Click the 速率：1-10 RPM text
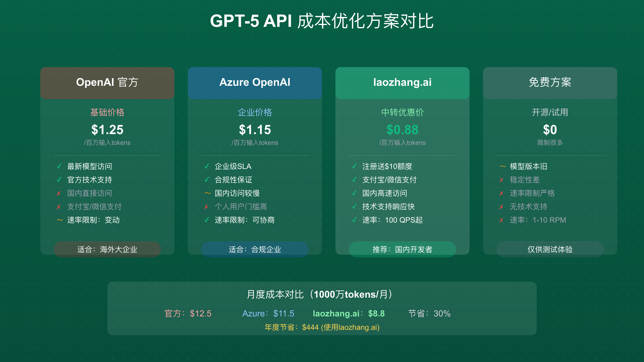Viewport: 644px width, 362px height. point(538,220)
